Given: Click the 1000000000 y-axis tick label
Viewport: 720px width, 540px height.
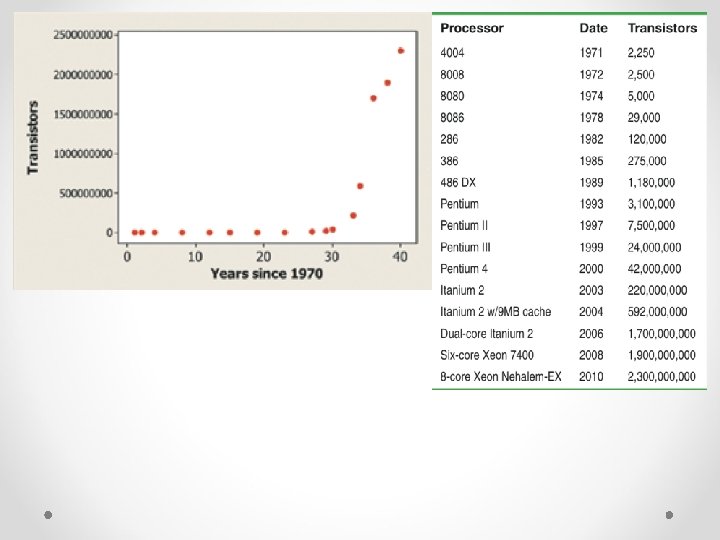Looking at the screenshot, I should 83,154.
